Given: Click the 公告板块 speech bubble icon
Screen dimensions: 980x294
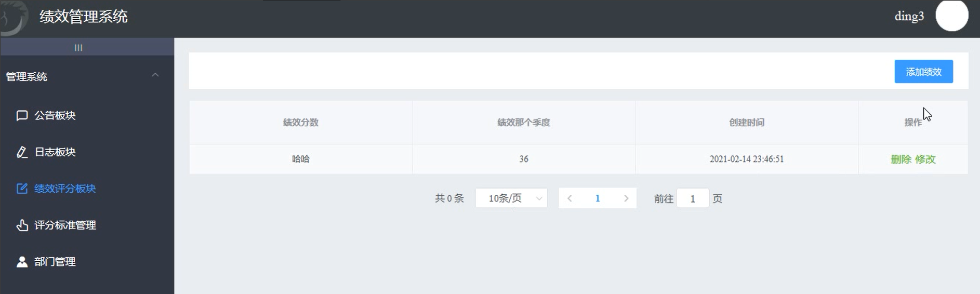Looking at the screenshot, I should [x=22, y=115].
